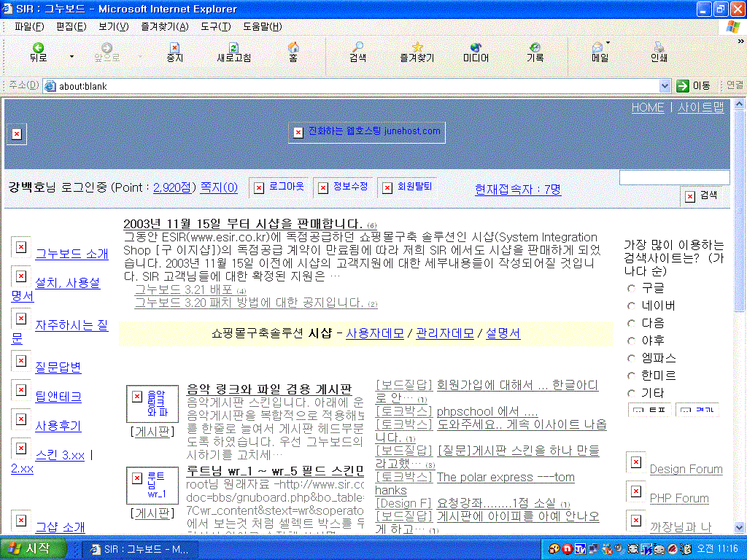Open the Search (검색) toolbar icon
Screen dimensions: 747x560
[357, 51]
